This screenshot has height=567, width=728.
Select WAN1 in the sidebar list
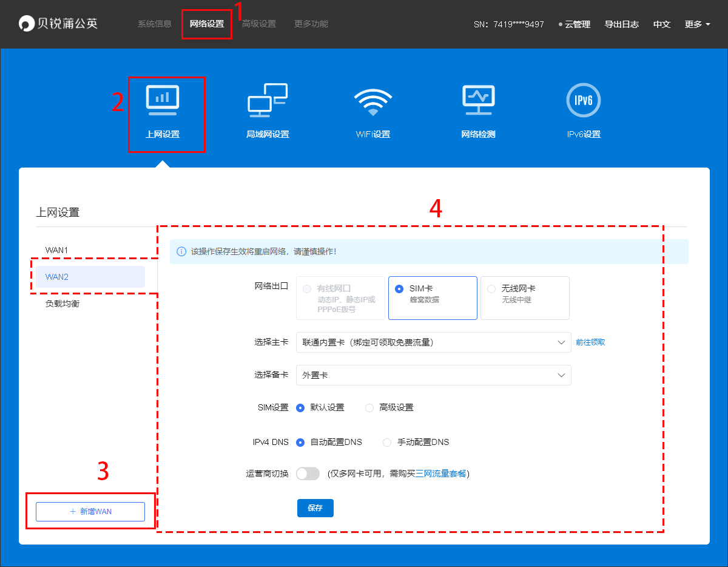57,250
